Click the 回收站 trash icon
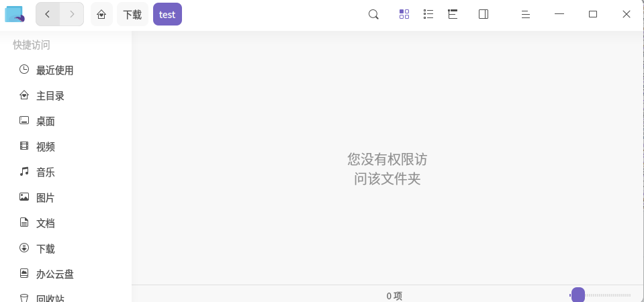 [24, 298]
